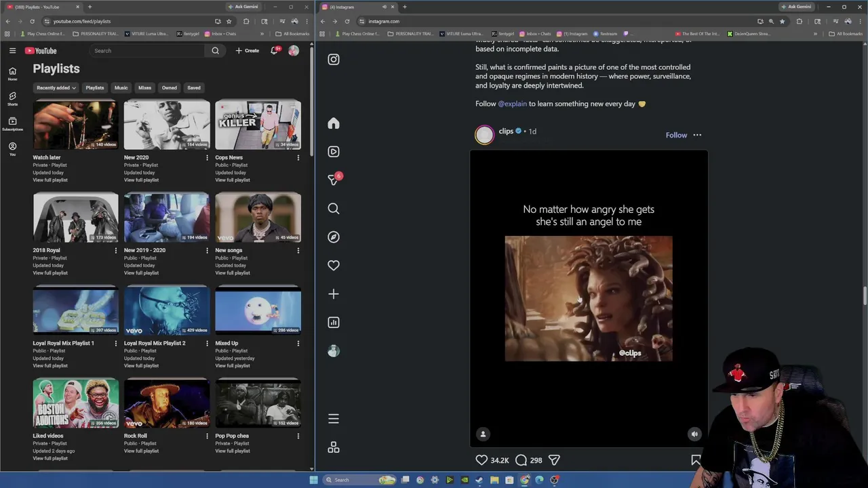
Task: Open Instagram dashboard chart icon
Action: tap(334, 323)
